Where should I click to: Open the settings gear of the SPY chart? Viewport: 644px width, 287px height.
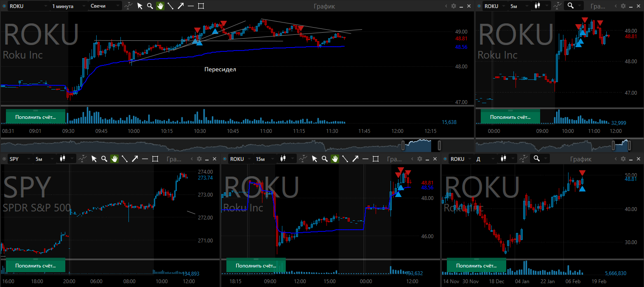pos(199,159)
